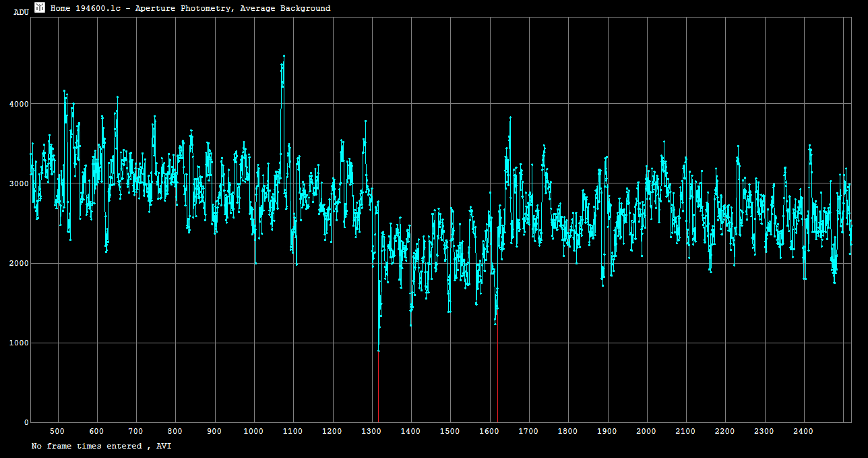Screen dimensions: 868x458
Task: Click the x-axis frame label '1100'
Action: (x=293, y=431)
